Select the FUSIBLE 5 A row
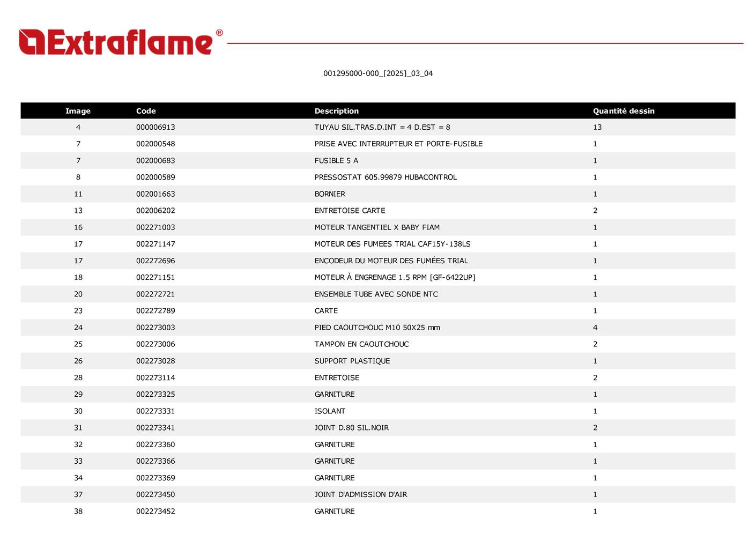This screenshot has height=534, width=756. point(336,160)
